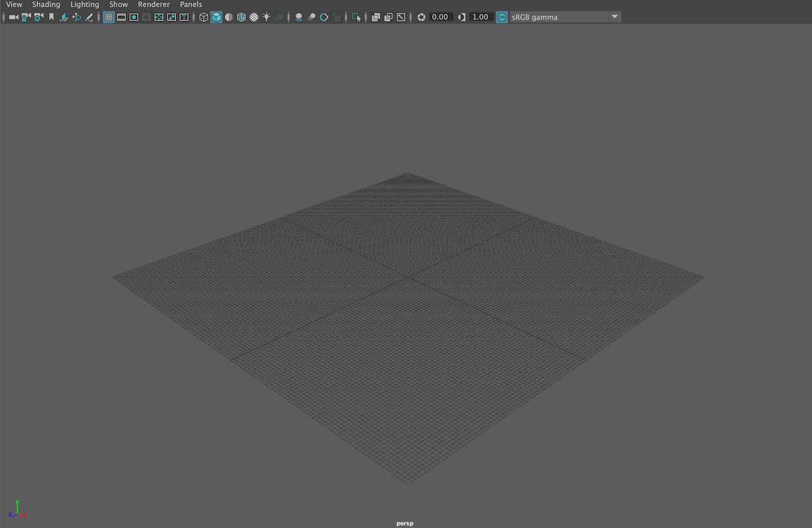Disable the color management toggle

[x=501, y=16]
